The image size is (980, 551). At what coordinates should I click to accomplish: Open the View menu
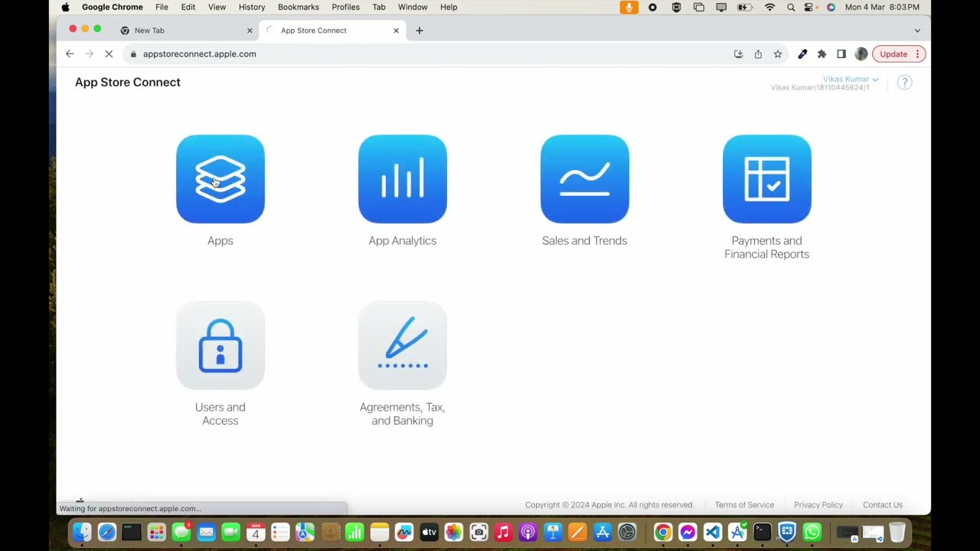coord(217,7)
